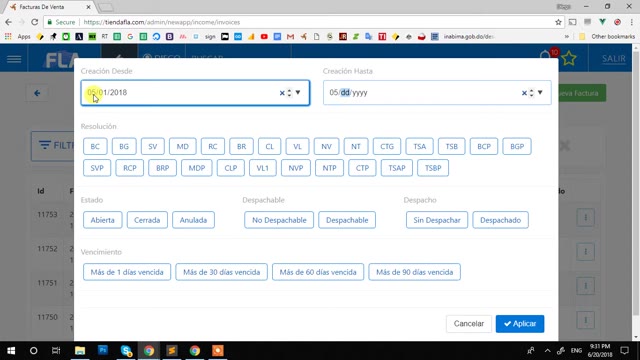
Task: Select the TSA resolution chip
Action: (419, 147)
